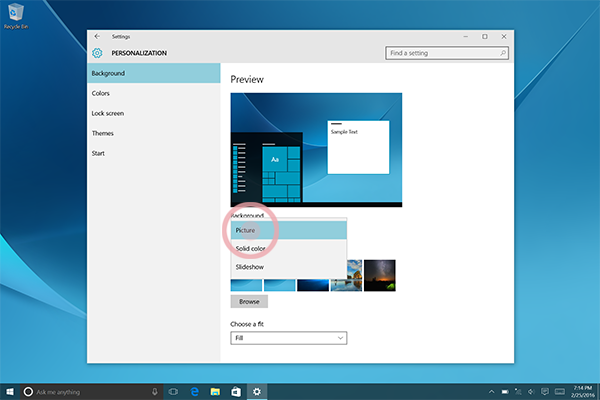The image size is (600, 400).
Task: Maximize the Settings window
Action: coord(485,36)
